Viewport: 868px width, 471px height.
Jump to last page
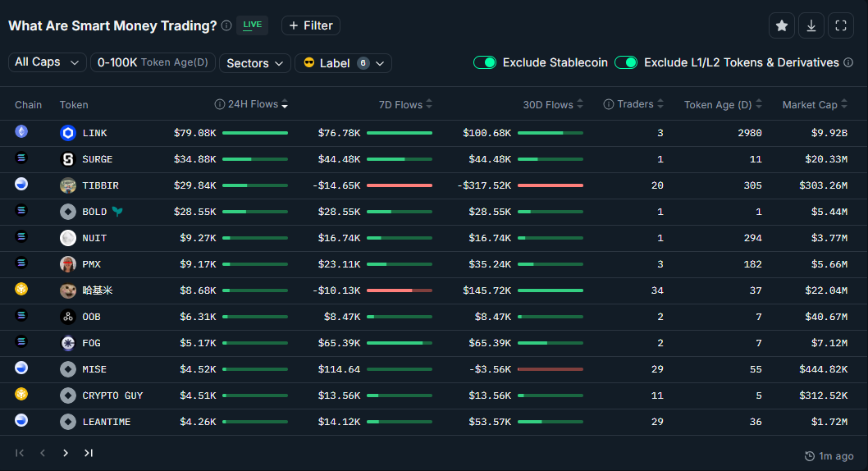coord(88,453)
